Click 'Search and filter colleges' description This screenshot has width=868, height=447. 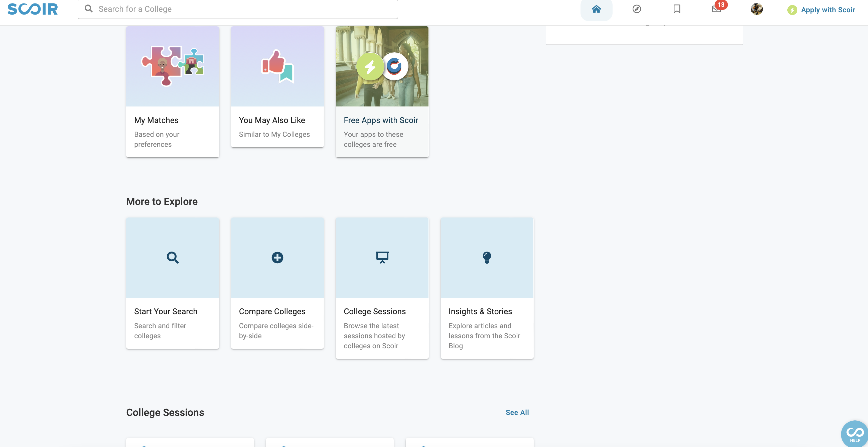click(x=160, y=331)
